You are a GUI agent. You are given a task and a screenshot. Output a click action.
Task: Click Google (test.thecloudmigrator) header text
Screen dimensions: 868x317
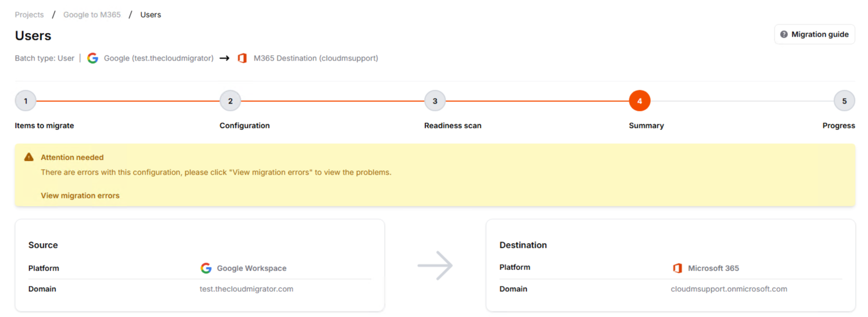159,58
